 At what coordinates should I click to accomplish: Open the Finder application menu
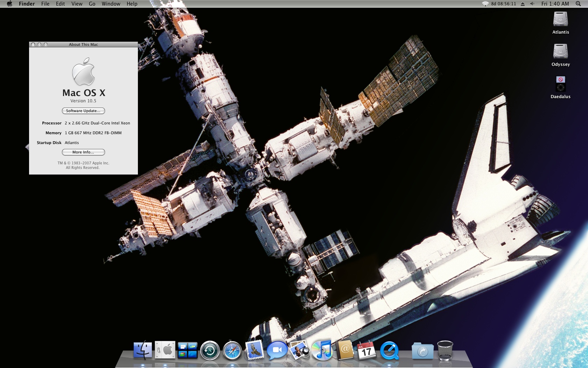(27, 4)
